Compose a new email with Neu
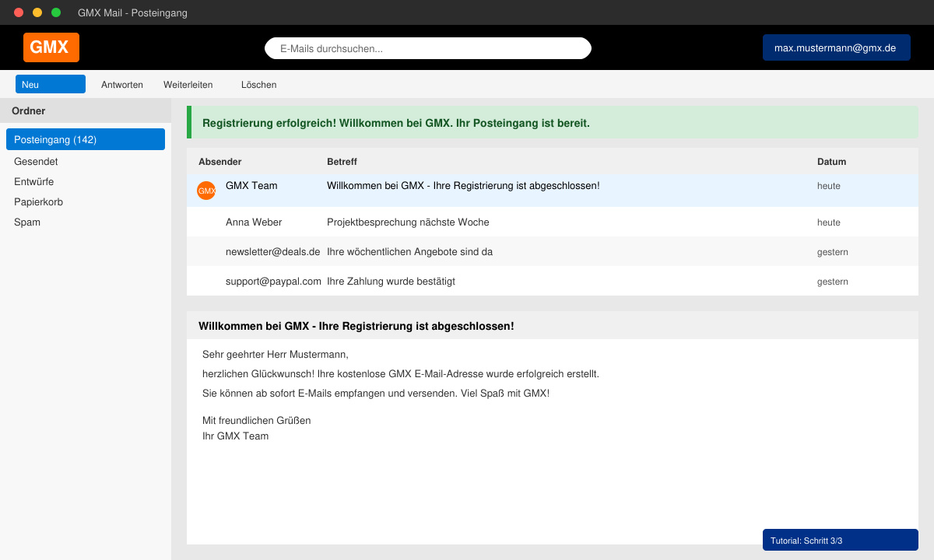This screenshot has width=934, height=560. [51, 84]
